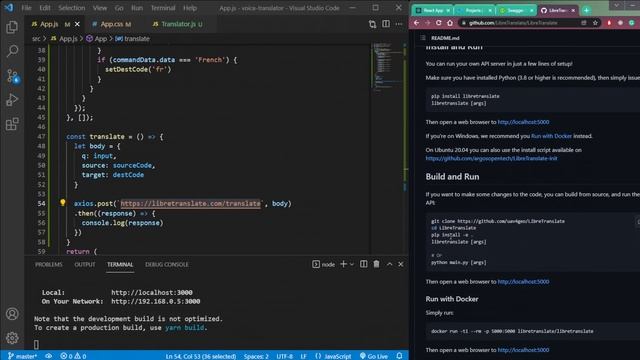Open the Terminal menu
The height and width of the screenshot is (360, 640).
(x=163, y=8)
